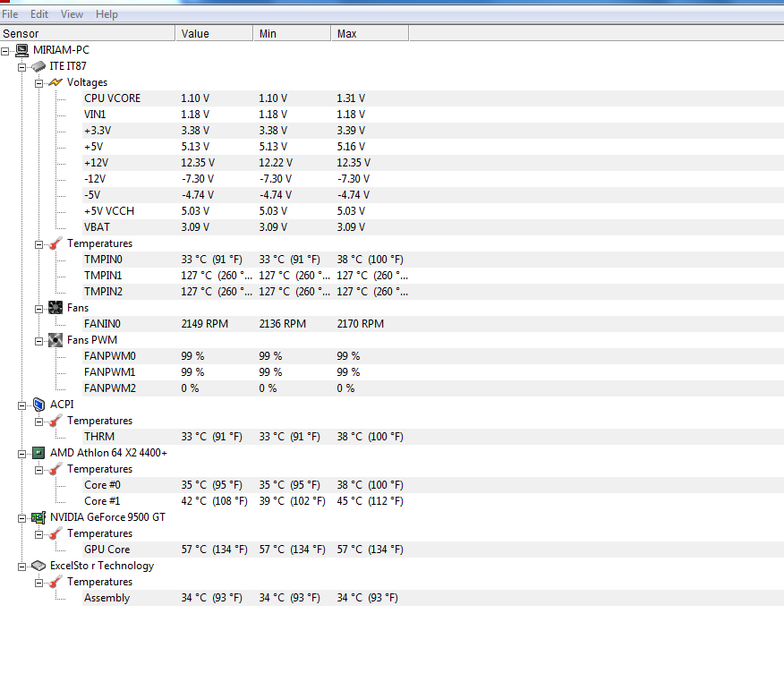This screenshot has height=699, width=784.
Task: Collapse the MIRIAM-PC root node
Action: (x=5, y=50)
